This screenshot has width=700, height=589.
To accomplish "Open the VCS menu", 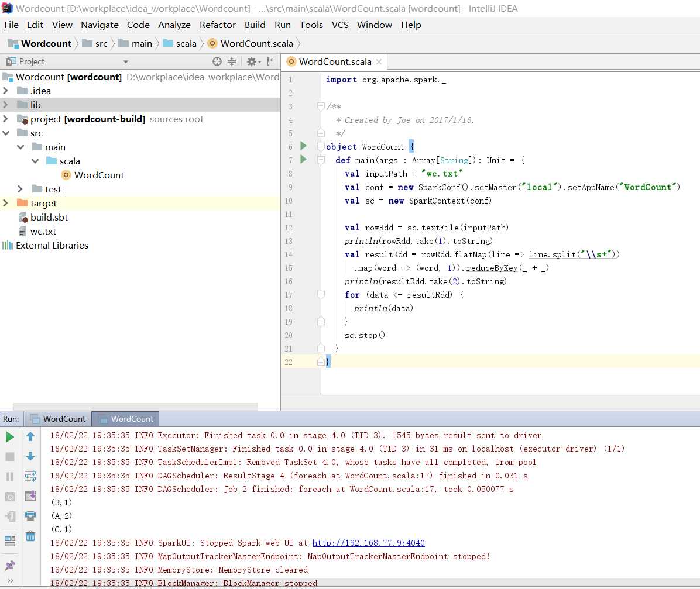I will click(340, 25).
